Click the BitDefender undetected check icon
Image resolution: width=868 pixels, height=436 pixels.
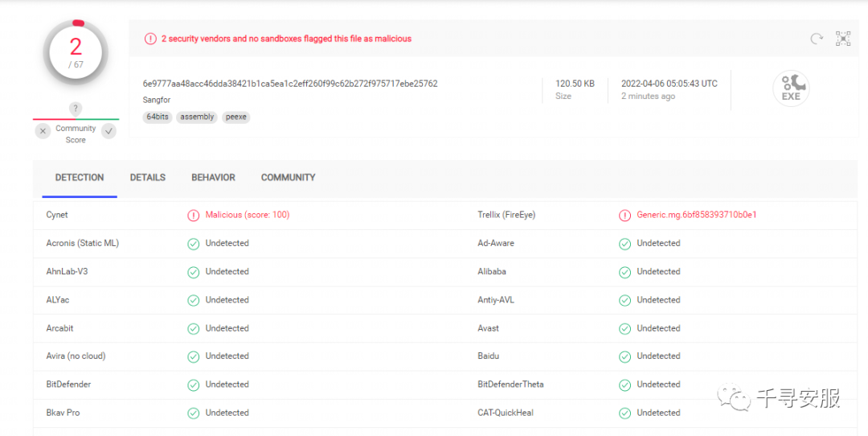tap(193, 385)
